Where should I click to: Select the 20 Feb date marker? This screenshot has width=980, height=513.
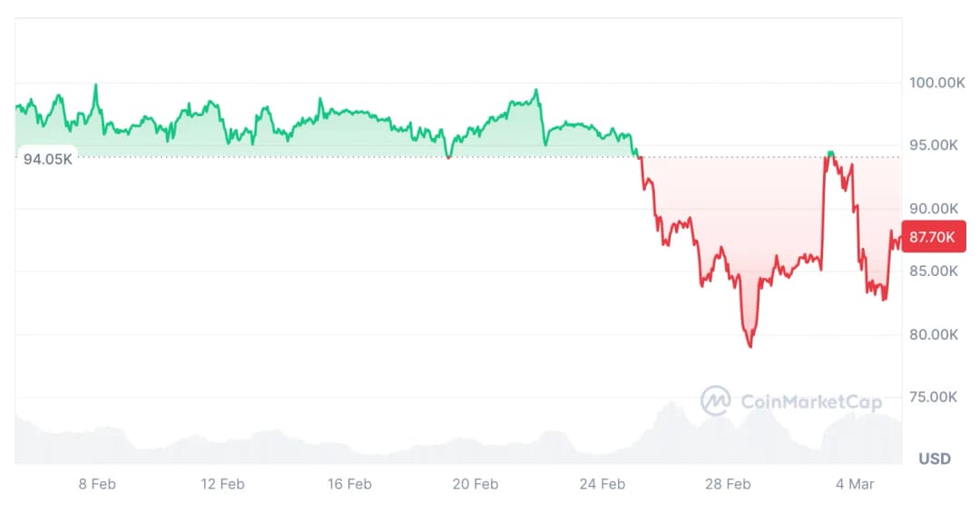[475, 484]
